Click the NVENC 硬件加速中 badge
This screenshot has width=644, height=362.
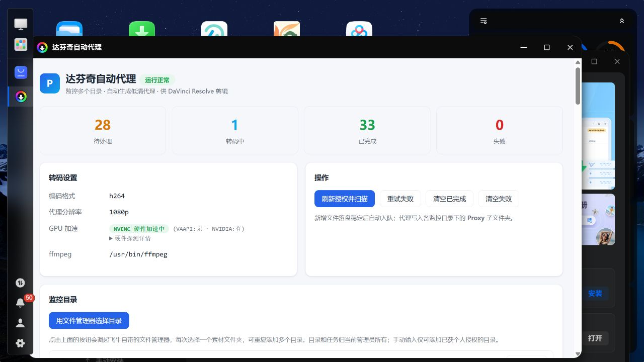tap(139, 229)
